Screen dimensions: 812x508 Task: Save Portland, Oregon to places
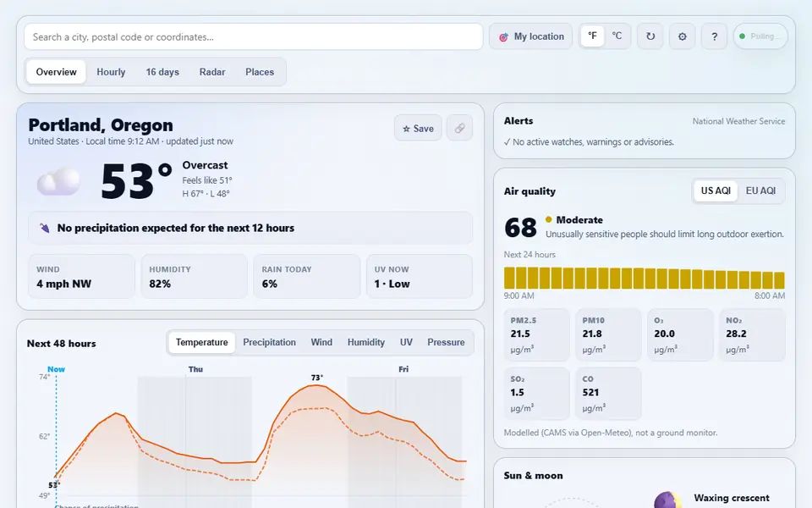click(x=418, y=128)
